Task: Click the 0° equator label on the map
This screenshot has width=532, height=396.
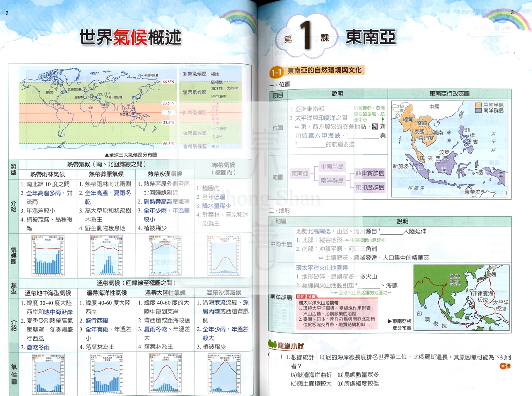Action: click(x=169, y=113)
